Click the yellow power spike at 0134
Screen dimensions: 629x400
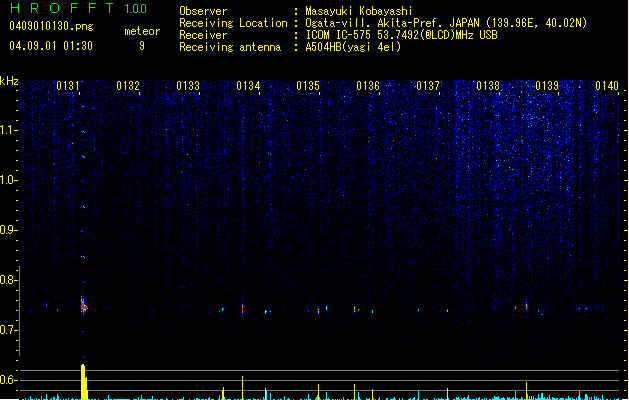[x=242, y=388]
